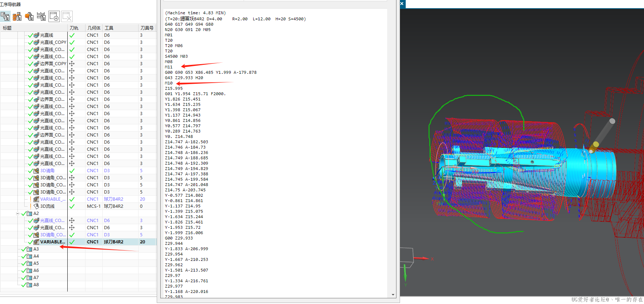644x304 pixels.
Task: Click the 几何体 column header
Action: coord(94,28)
